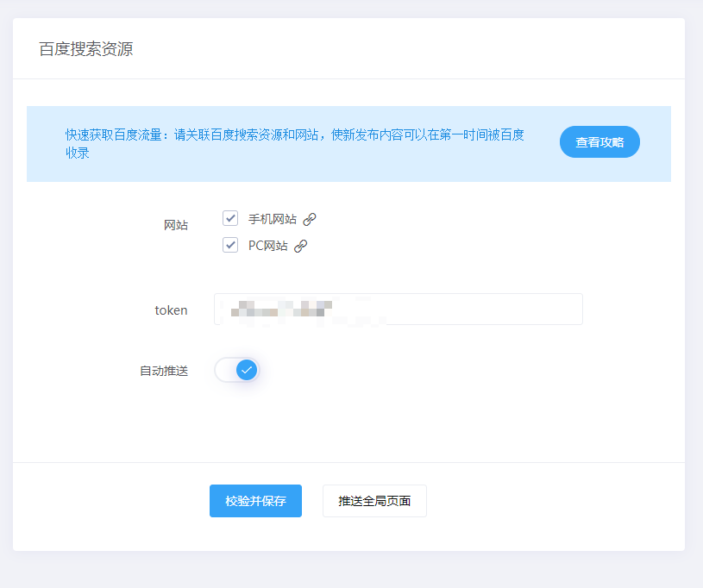Click 校验并保存 to save settings
Image resolution: width=703 pixels, height=588 pixels.
pos(255,501)
